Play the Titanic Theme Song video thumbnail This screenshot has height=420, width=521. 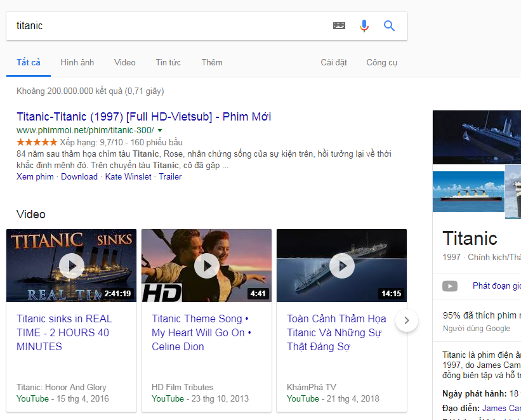[x=206, y=265]
